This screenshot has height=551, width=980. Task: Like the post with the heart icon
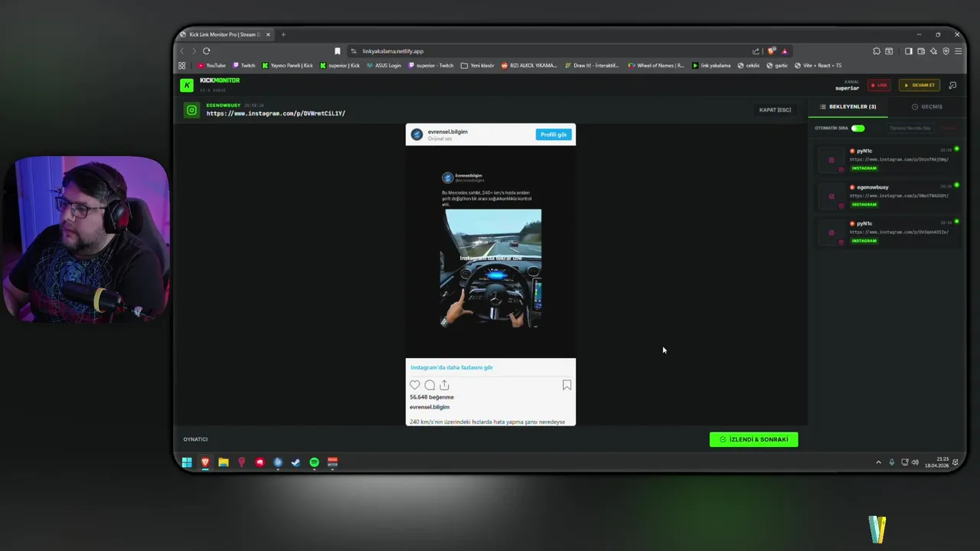tap(415, 385)
